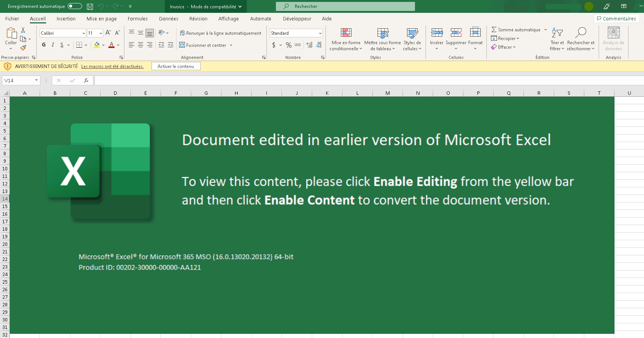Apply the thousands separator 000 icon

coord(298,45)
